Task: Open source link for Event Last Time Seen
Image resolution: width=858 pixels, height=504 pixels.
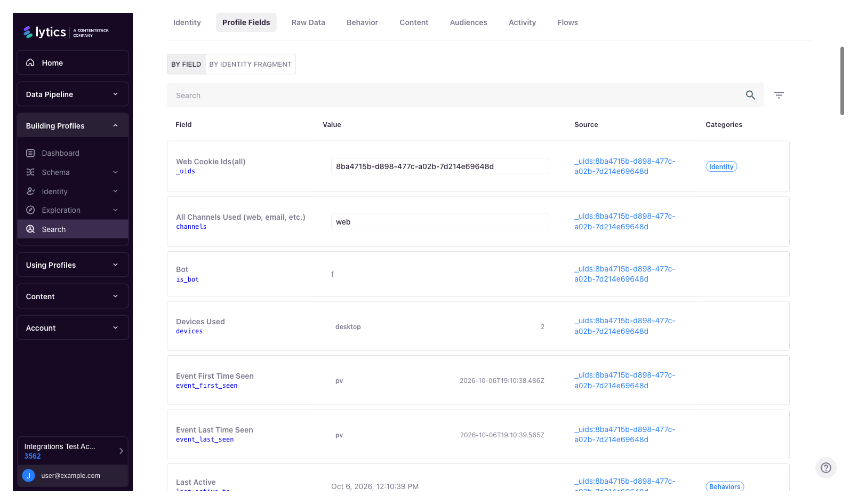Action: tap(624, 435)
